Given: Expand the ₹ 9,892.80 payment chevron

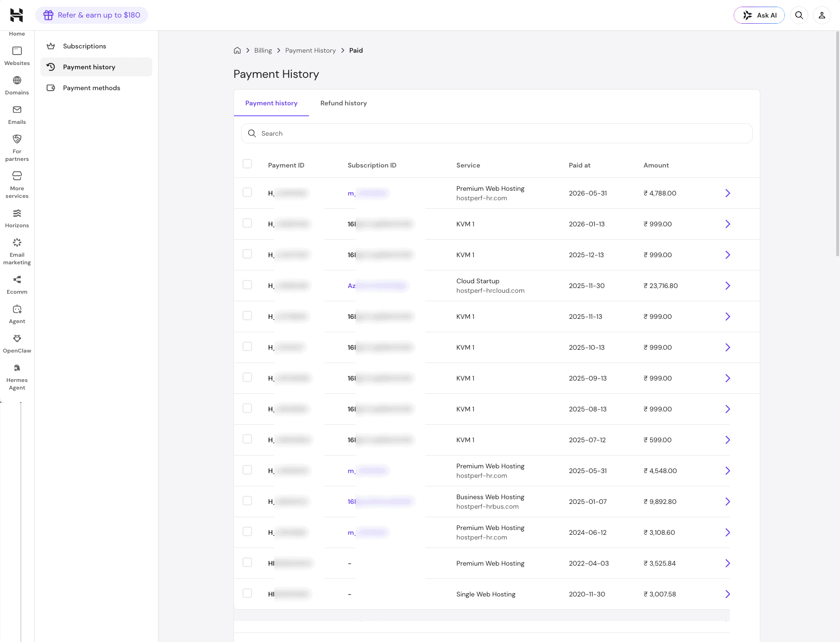Looking at the screenshot, I should point(728,502).
